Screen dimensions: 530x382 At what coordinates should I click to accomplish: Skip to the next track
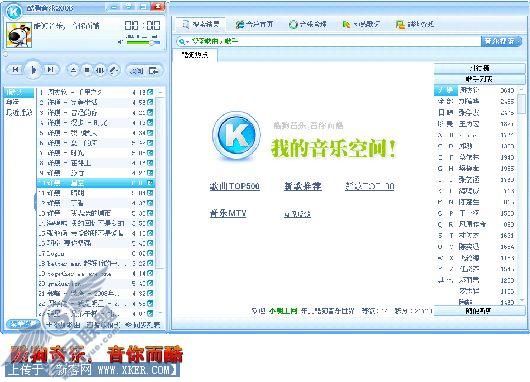[x=51, y=70]
